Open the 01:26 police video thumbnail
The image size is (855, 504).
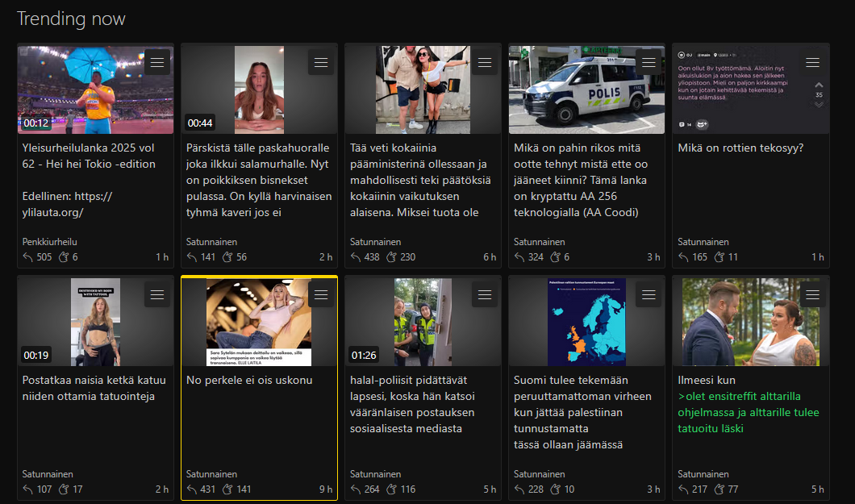click(423, 322)
